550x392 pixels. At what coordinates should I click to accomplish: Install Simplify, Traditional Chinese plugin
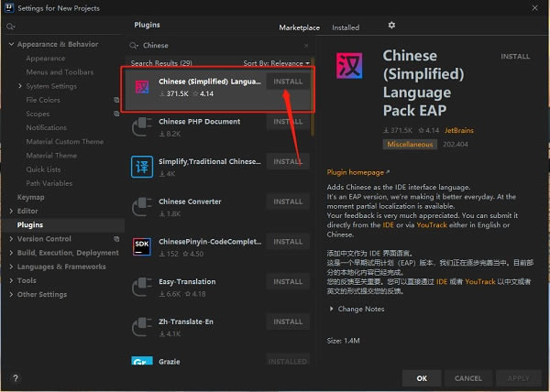coord(288,161)
